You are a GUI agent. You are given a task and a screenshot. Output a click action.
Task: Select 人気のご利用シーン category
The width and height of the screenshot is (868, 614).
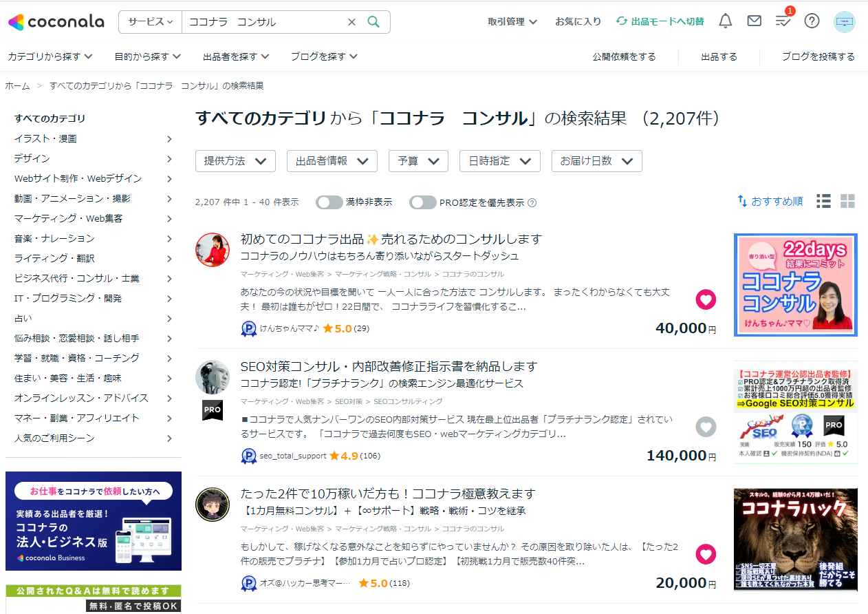coord(94,438)
